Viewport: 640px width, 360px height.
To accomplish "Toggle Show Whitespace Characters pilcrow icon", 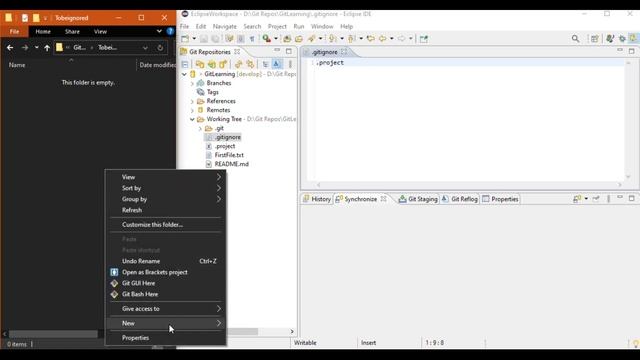I will [252, 39].
